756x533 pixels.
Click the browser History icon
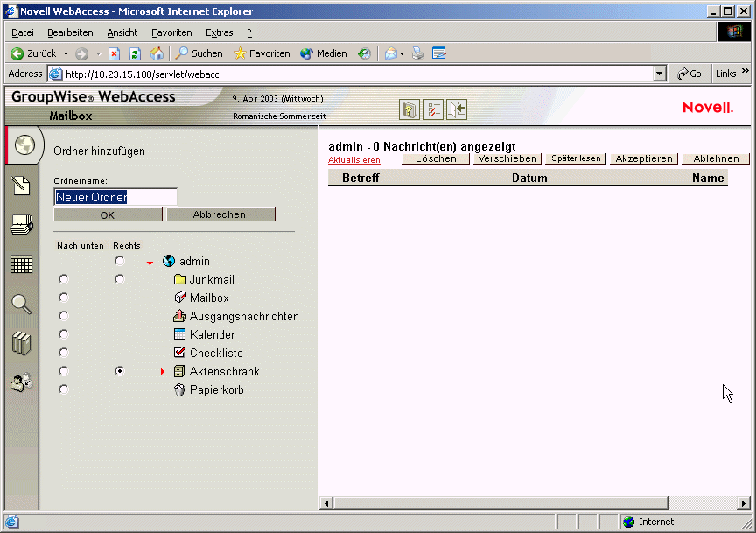pos(364,53)
